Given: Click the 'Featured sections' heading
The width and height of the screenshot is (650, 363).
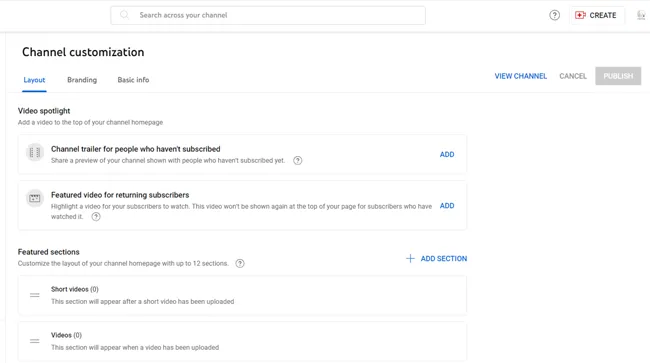Looking at the screenshot, I should click(x=49, y=252).
